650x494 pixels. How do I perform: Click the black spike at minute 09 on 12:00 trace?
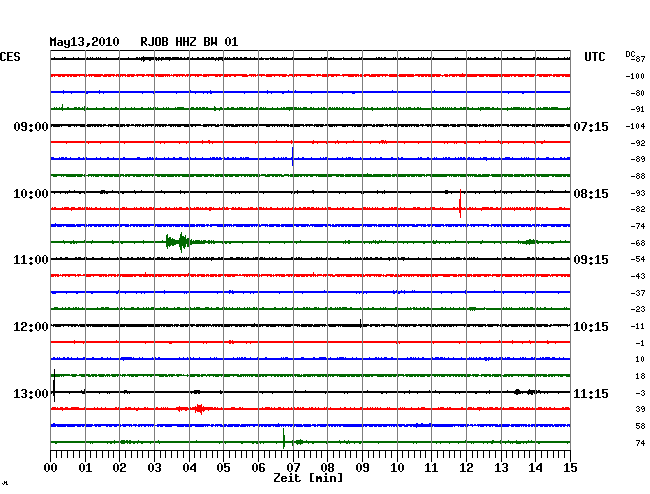(361, 323)
